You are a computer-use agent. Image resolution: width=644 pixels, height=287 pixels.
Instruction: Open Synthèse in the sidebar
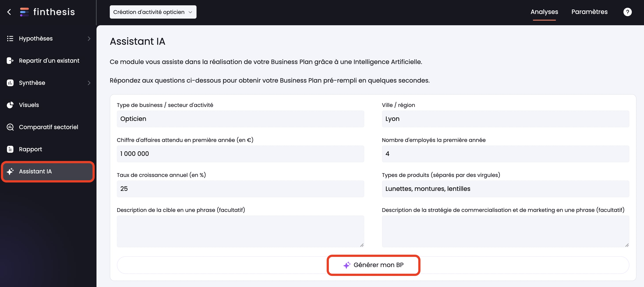pos(48,83)
